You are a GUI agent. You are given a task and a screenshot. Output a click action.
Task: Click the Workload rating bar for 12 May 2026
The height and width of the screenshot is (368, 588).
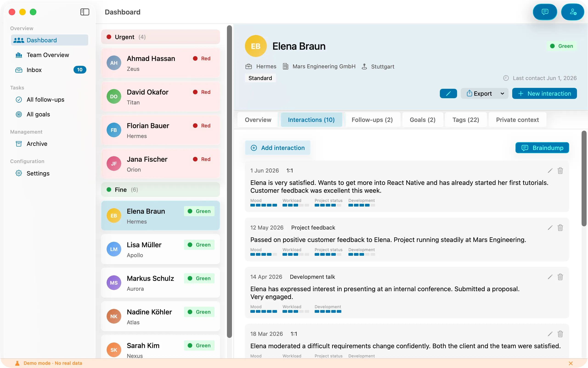pos(296,254)
